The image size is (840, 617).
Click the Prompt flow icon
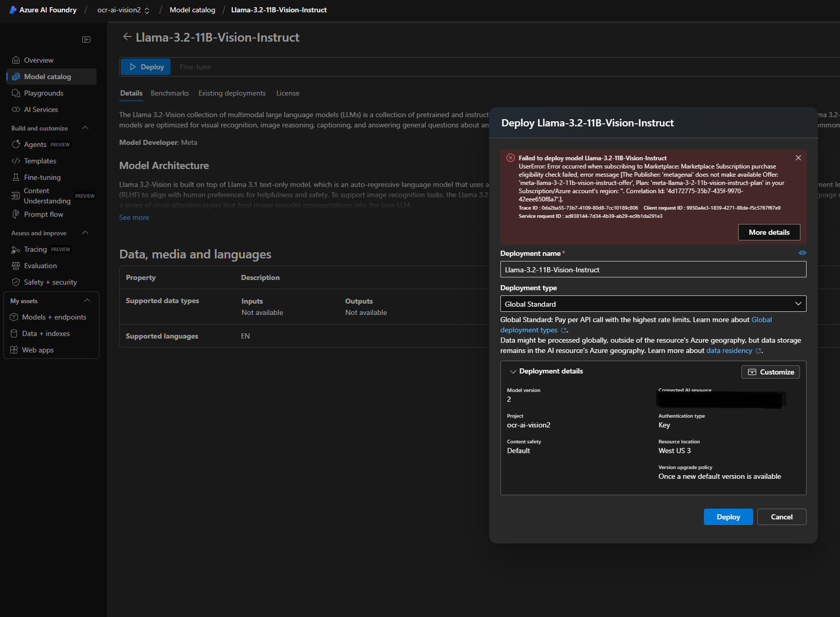pyautogui.click(x=16, y=214)
